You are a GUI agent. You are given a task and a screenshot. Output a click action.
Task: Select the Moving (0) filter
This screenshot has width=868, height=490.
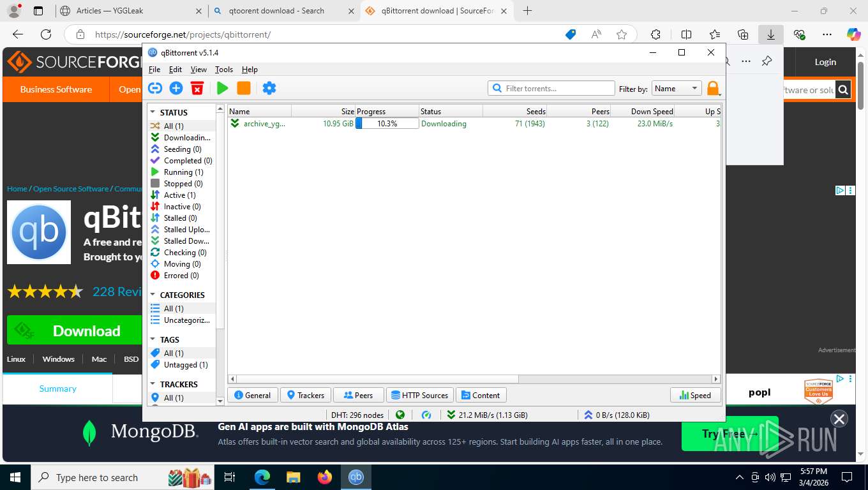(182, 264)
